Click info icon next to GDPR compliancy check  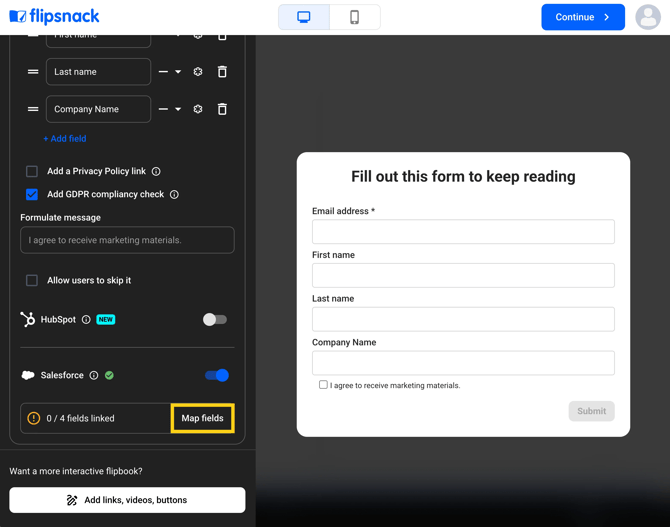174,195
